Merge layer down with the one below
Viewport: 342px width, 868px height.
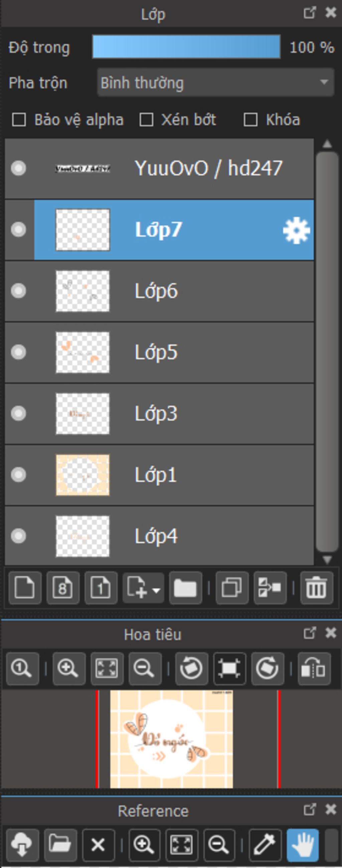[270, 588]
